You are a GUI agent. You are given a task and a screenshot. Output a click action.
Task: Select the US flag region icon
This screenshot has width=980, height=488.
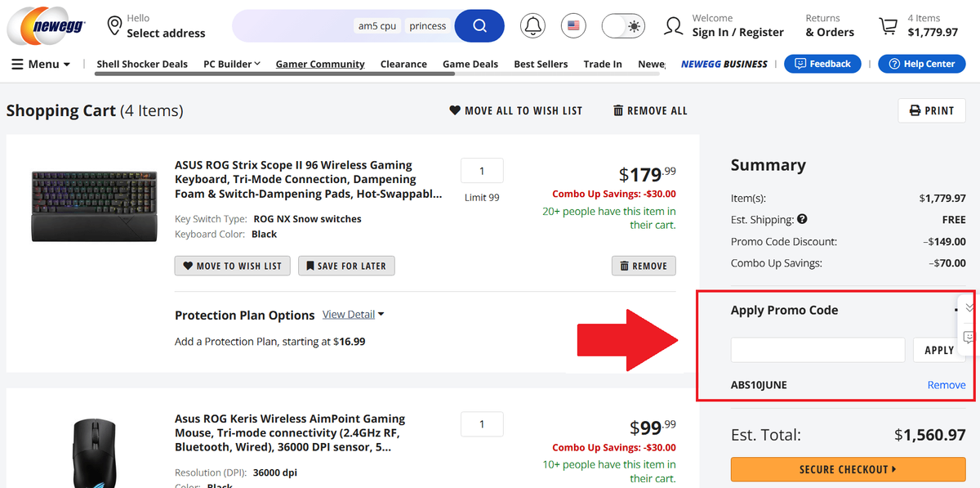(573, 25)
